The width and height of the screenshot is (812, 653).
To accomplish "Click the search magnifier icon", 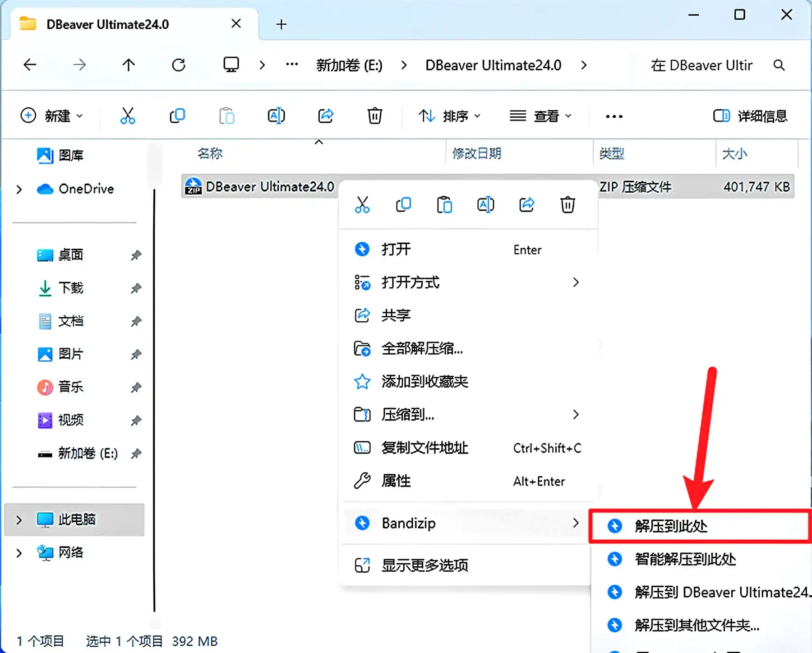I will click(779, 65).
